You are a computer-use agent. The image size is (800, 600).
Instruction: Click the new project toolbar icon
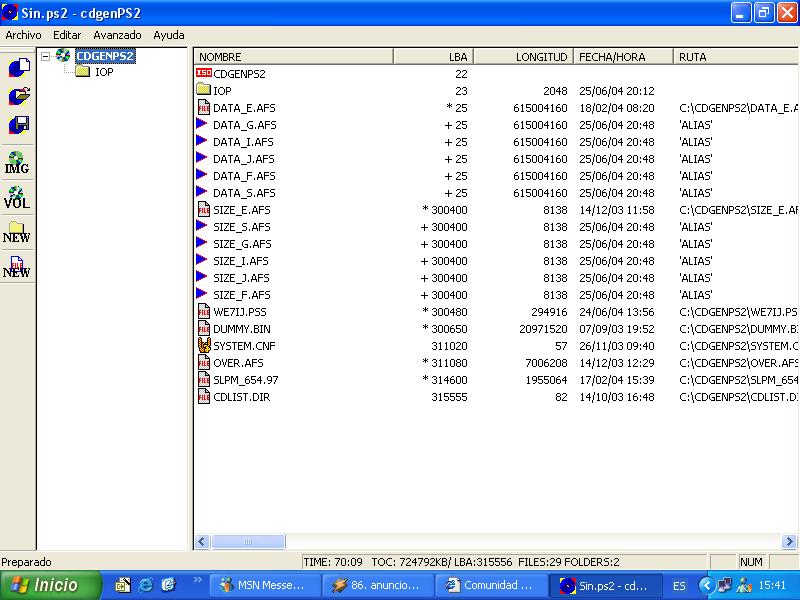coord(17,68)
